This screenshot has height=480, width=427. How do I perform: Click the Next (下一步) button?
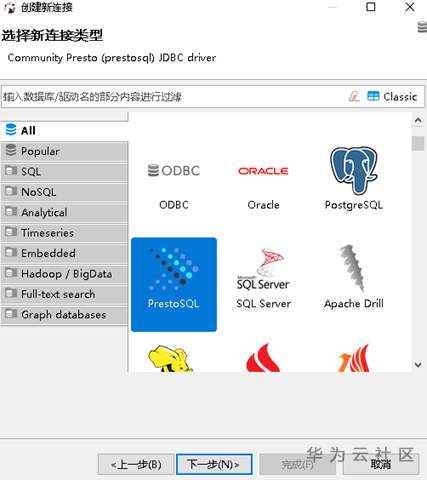214,464
